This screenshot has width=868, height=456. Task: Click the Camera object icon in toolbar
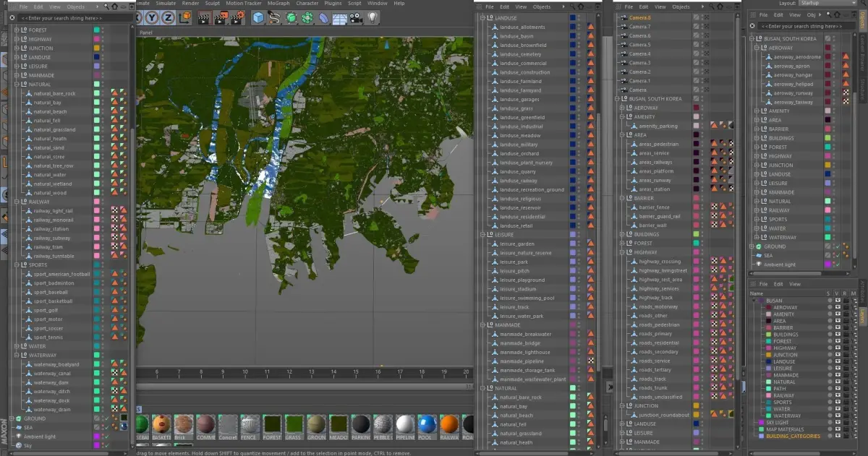(x=356, y=18)
